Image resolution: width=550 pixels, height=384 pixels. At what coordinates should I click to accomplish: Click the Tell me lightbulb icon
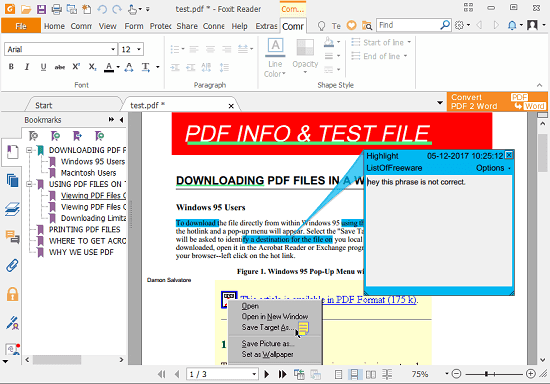click(321, 26)
